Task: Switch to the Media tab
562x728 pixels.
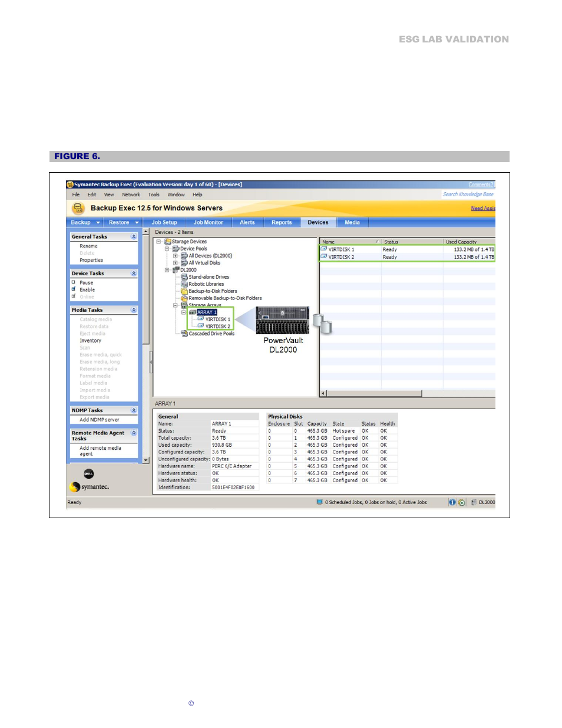Action: 352,223
